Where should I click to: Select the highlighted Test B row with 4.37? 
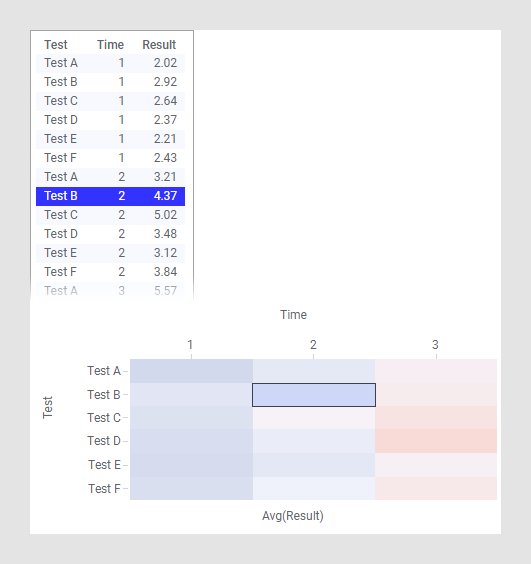point(110,196)
